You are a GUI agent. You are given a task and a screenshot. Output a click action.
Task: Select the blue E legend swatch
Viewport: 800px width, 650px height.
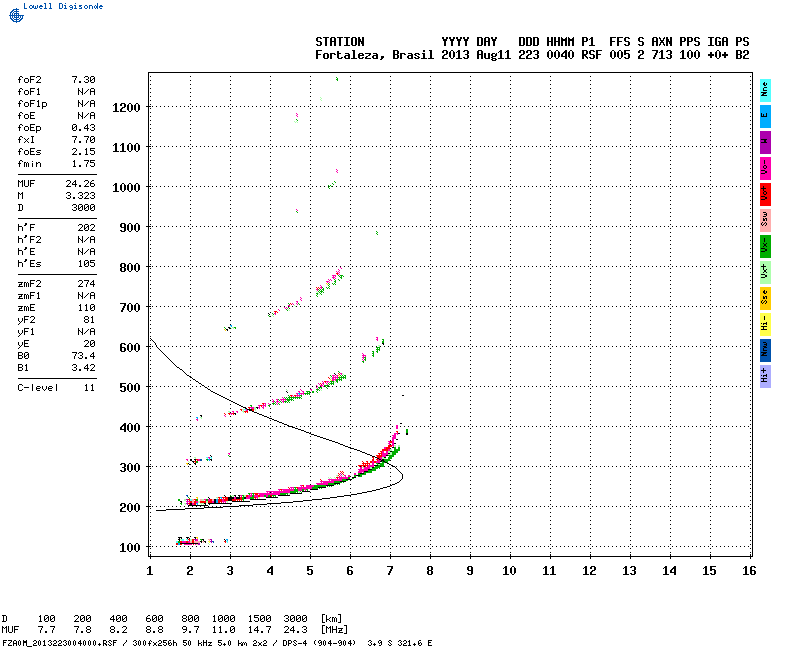tap(765, 116)
